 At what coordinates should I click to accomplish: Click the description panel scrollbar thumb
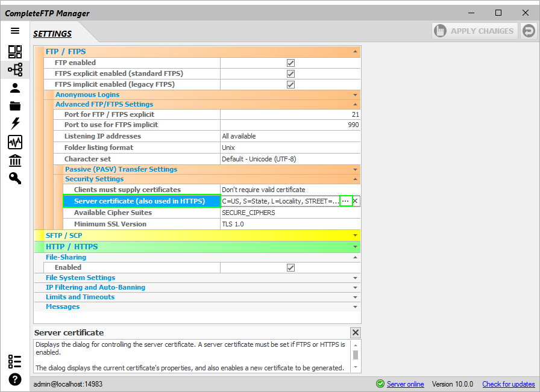356,355
